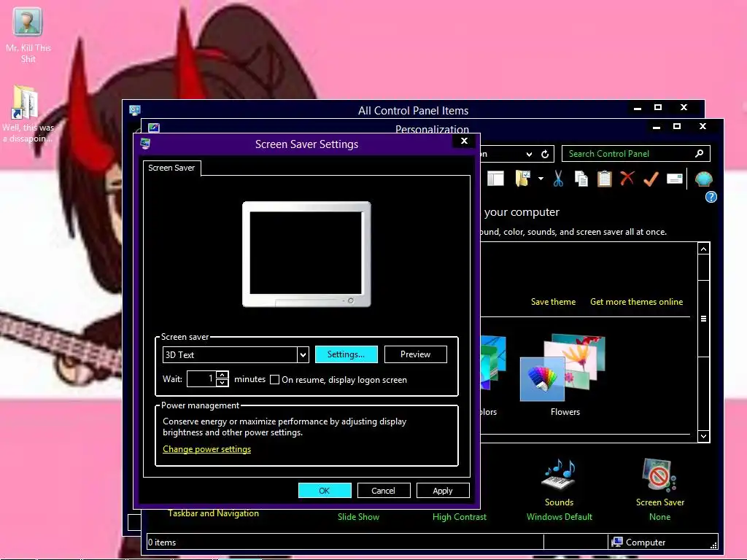Click the All Control Panel Items title icon
Viewport: 747px width, 560px height.
[135, 111]
